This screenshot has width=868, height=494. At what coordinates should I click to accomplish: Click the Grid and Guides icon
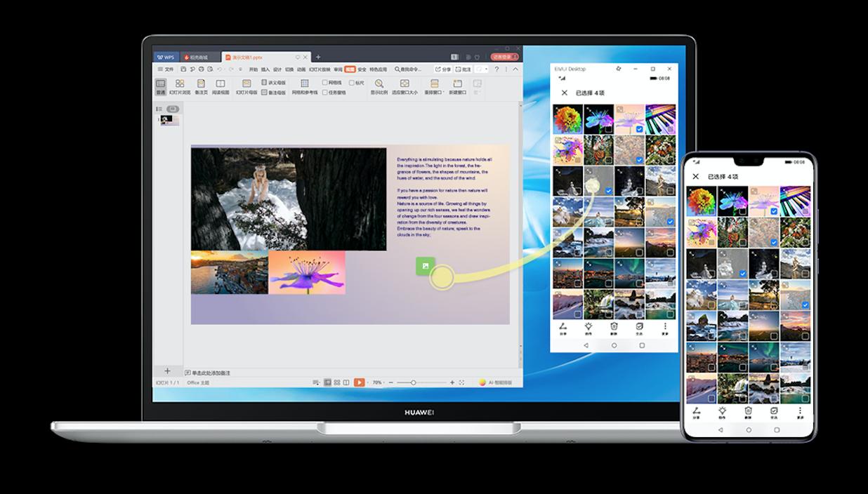(304, 84)
